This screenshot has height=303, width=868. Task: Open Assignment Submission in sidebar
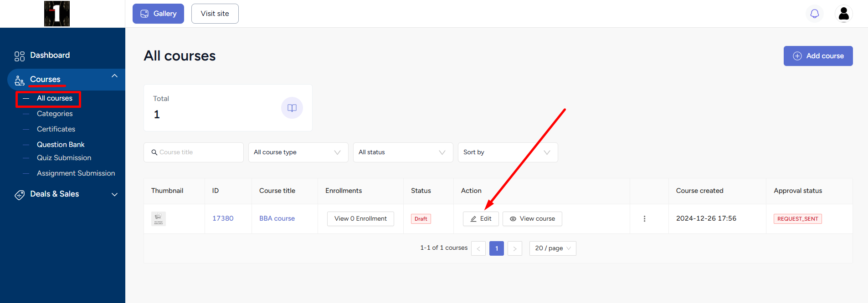(x=76, y=173)
